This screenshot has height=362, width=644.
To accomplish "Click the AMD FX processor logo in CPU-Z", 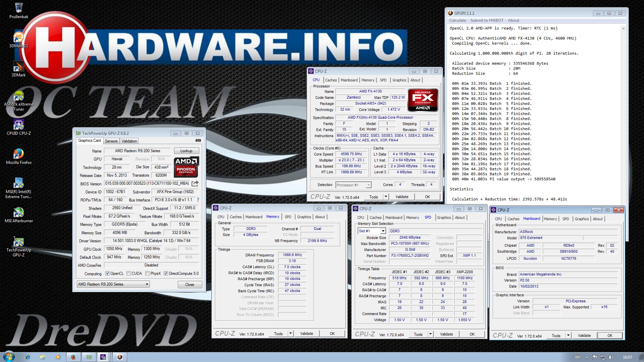I will 423,100.
